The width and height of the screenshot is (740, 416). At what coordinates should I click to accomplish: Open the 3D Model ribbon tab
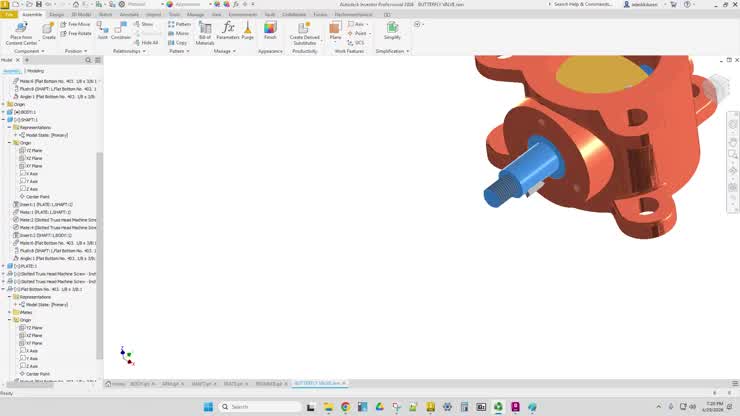click(x=81, y=15)
